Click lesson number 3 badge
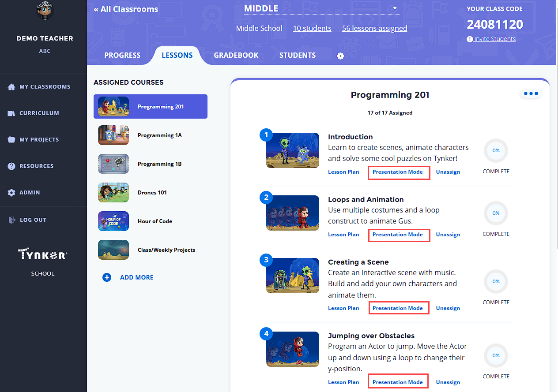The width and height of the screenshot is (558, 392). point(266,260)
